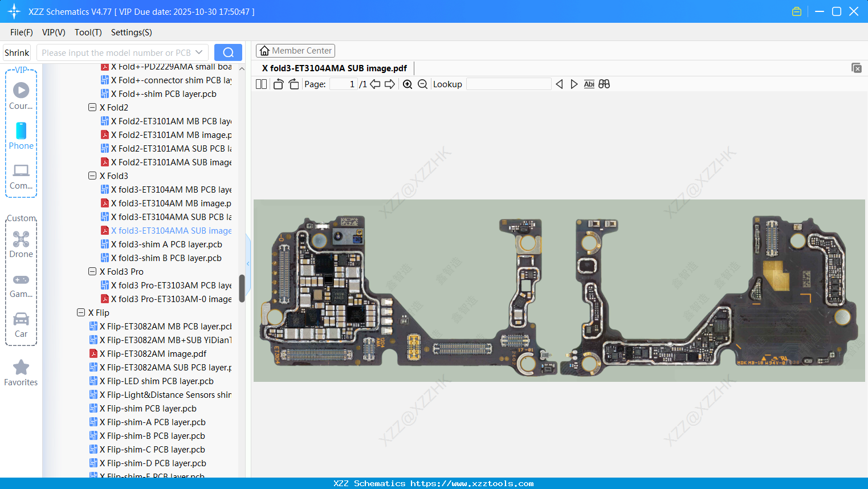Click the zoom in magnifier icon

407,84
